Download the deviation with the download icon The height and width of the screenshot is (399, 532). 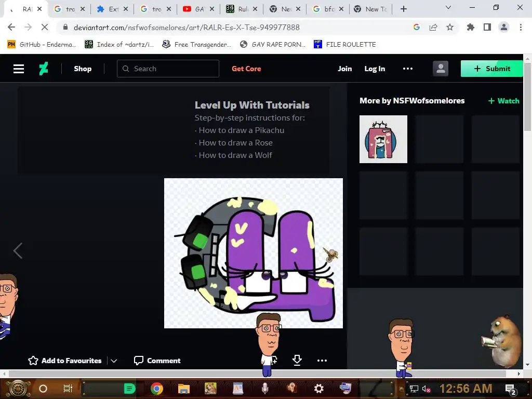(297, 361)
